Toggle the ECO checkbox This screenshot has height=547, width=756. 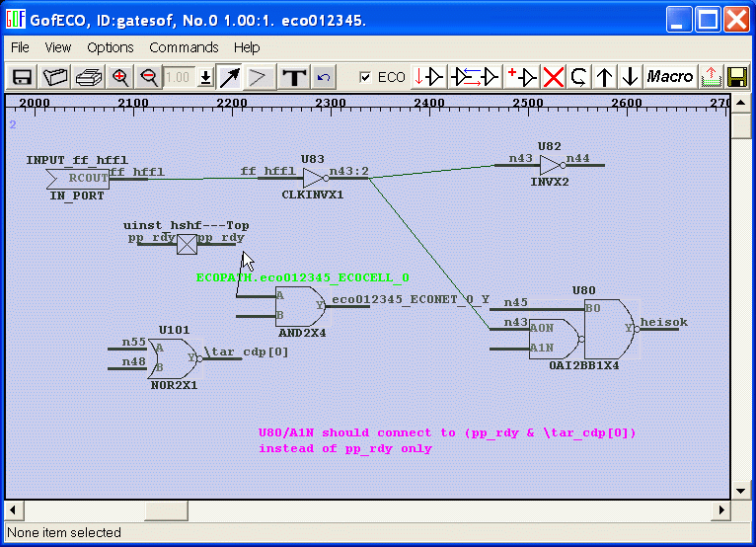[x=367, y=77]
